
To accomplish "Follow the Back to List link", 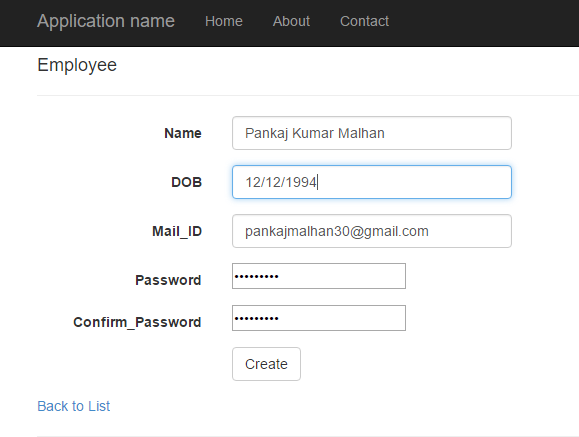I will point(73,406).
